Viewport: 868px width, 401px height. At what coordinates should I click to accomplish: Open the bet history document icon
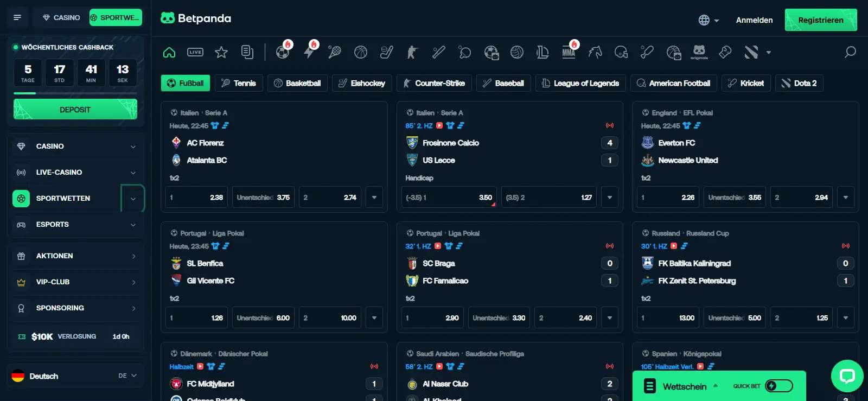tap(247, 52)
